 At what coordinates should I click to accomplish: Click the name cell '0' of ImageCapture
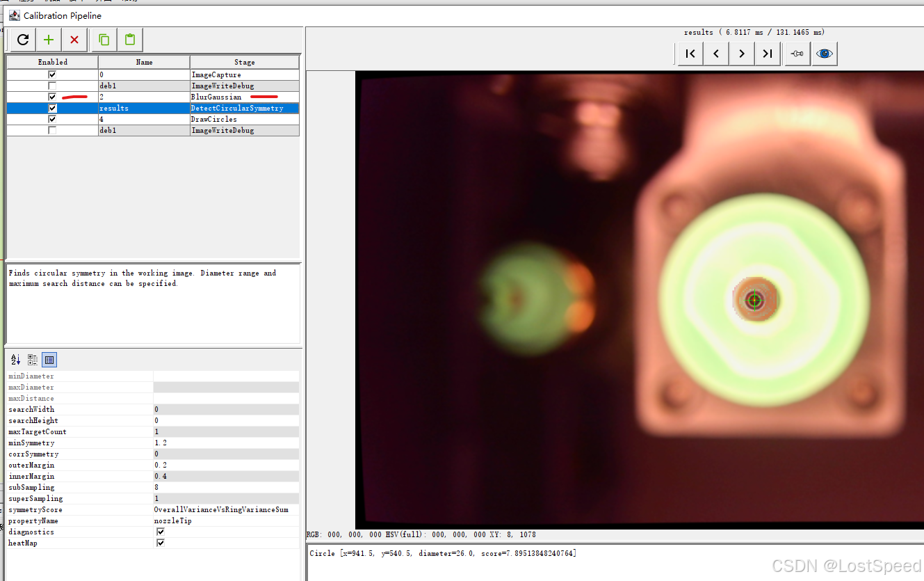tap(144, 74)
